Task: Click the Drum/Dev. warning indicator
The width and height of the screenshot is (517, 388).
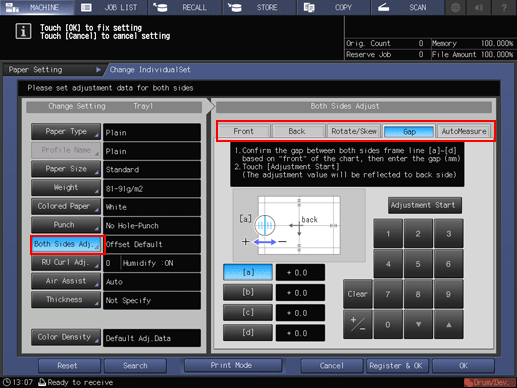Action: (489, 382)
